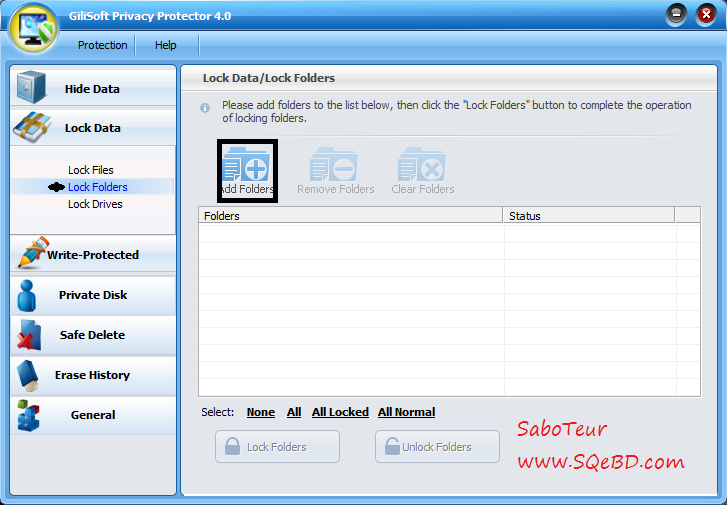Click the Add Folders icon
The image size is (727, 505).
pyautogui.click(x=246, y=165)
